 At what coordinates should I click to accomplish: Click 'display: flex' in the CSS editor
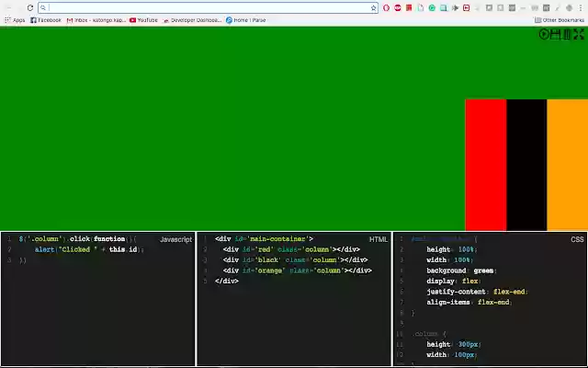coord(454,282)
